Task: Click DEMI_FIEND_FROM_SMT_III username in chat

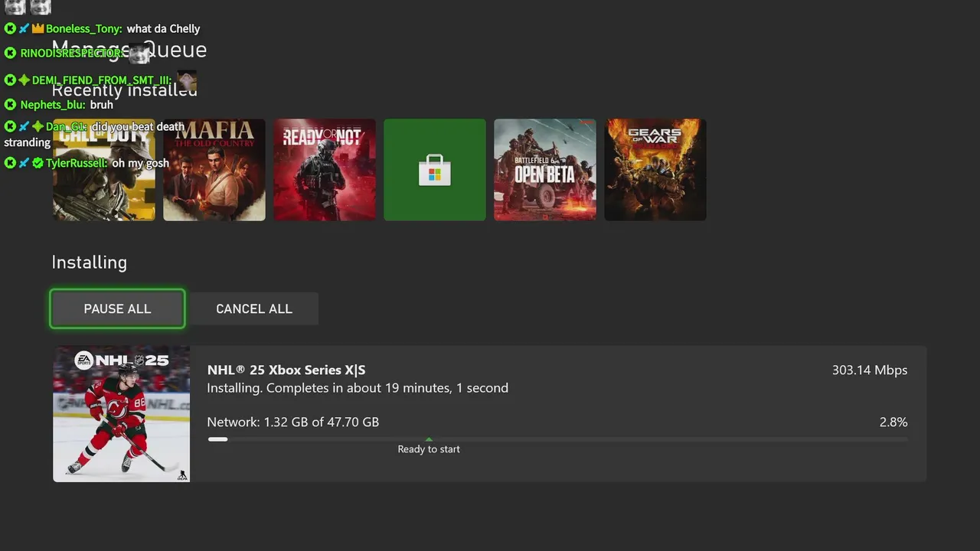Action: [101, 80]
